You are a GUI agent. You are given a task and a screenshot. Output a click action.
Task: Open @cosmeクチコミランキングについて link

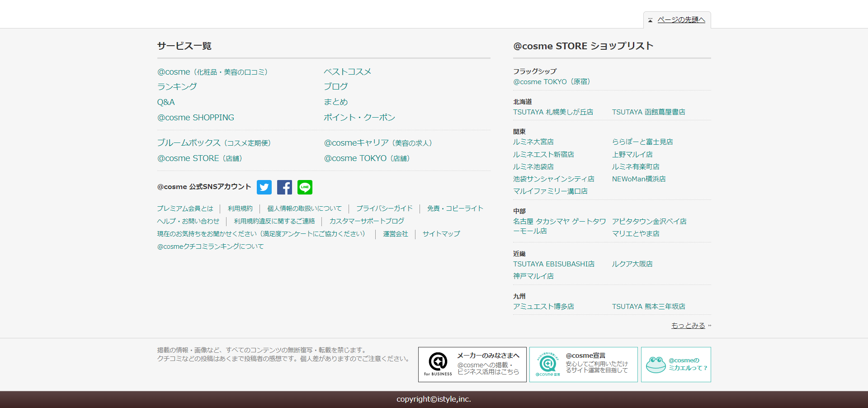211,247
